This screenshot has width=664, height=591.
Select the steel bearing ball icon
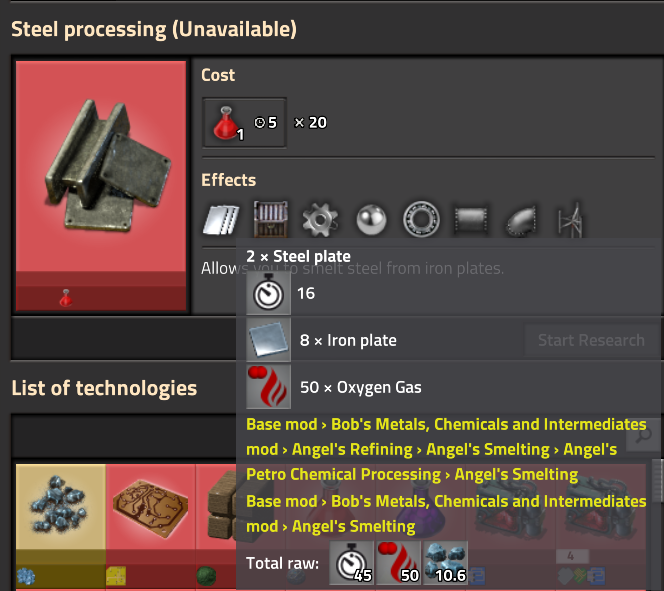pos(371,219)
